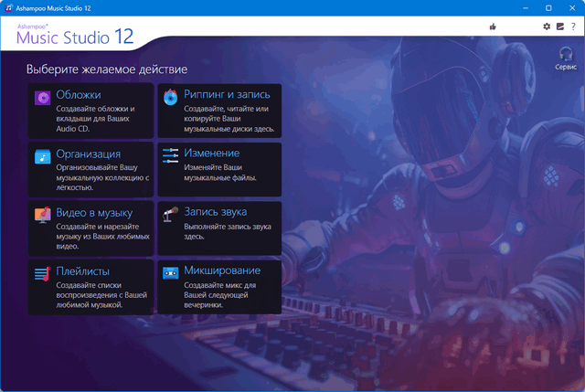Maximize the Ashampoo Music Studio window
Screen dimensions: 585x392
(548, 7)
